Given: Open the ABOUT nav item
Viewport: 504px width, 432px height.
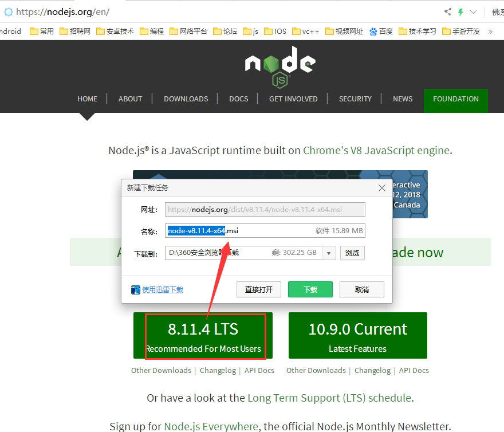Looking at the screenshot, I should [x=130, y=99].
